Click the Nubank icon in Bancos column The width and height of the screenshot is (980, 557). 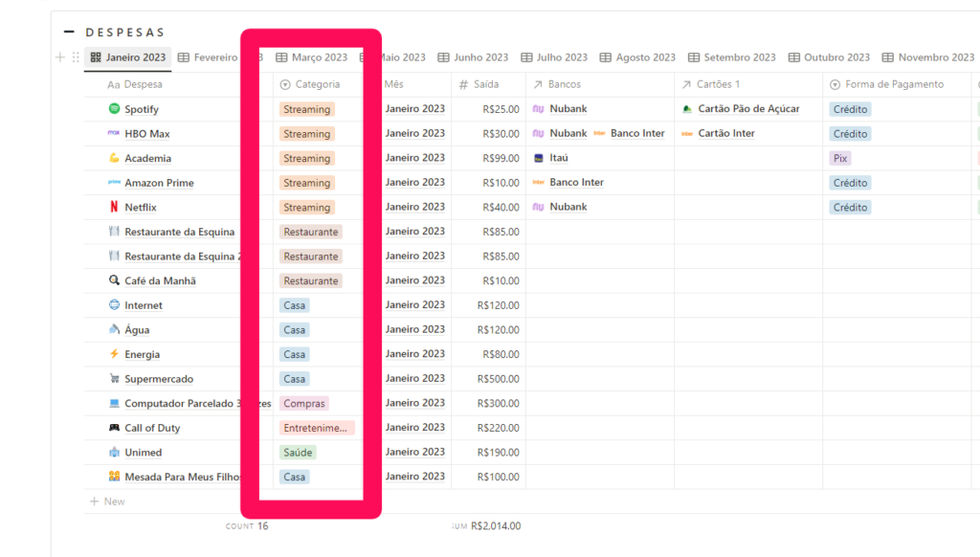(538, 108)
